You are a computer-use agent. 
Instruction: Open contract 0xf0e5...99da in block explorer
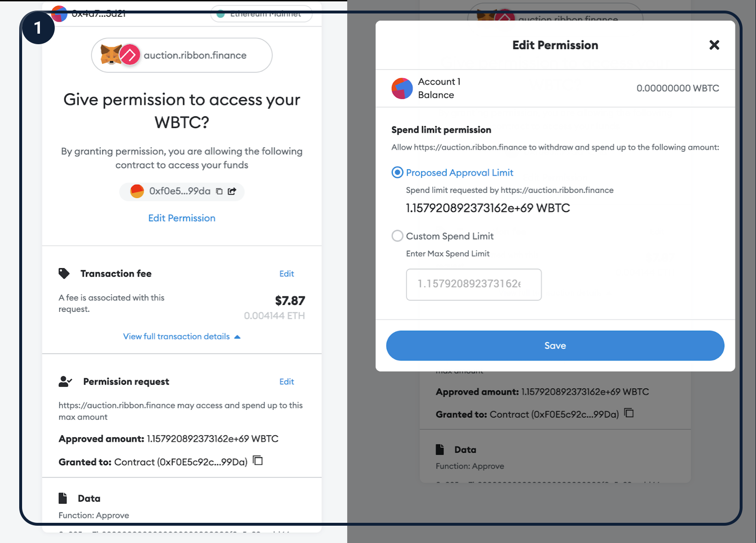coord(232,191)
